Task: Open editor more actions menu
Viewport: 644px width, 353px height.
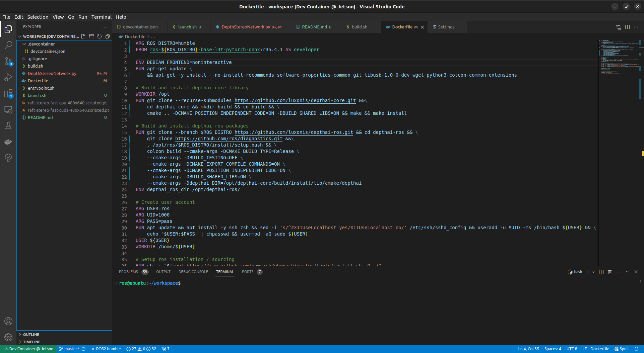Action: pos(636,27)
